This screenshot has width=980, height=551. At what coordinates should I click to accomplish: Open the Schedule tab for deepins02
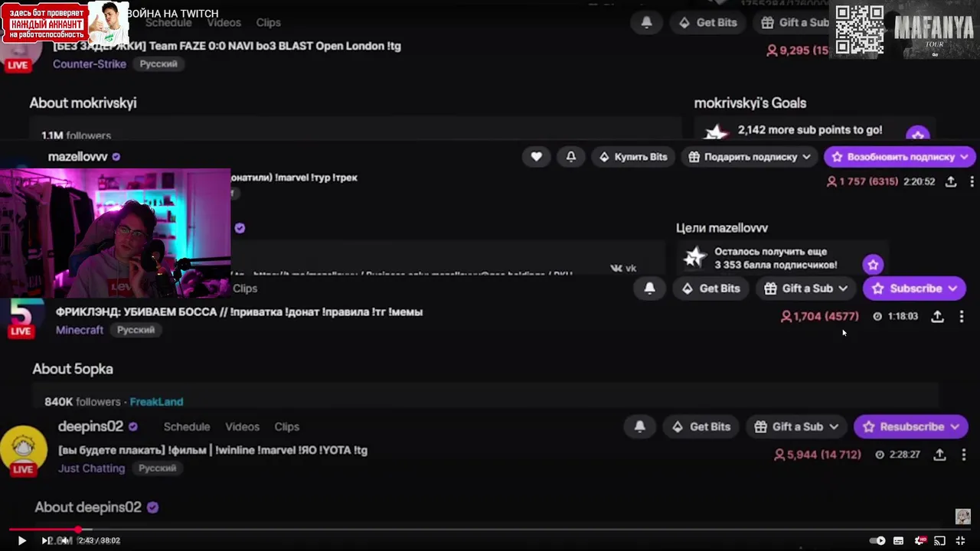pyautogui.click(x=187, y=427)
